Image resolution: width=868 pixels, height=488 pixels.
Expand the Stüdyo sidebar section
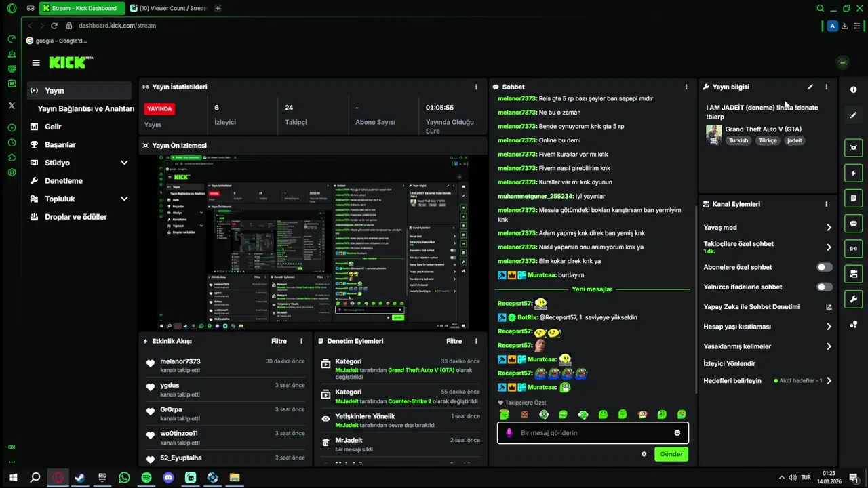124,163
